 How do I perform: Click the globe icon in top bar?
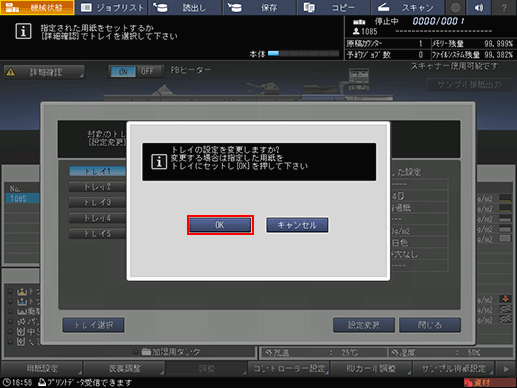(x=456, y=7)
